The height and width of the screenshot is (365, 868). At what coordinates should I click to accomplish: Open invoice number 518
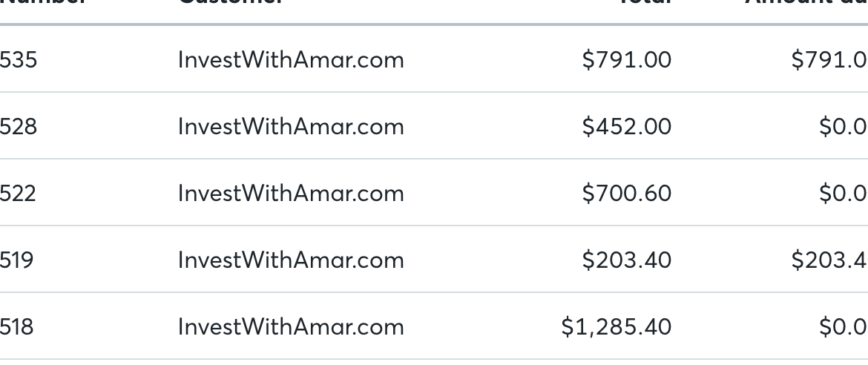coord(16,326)
